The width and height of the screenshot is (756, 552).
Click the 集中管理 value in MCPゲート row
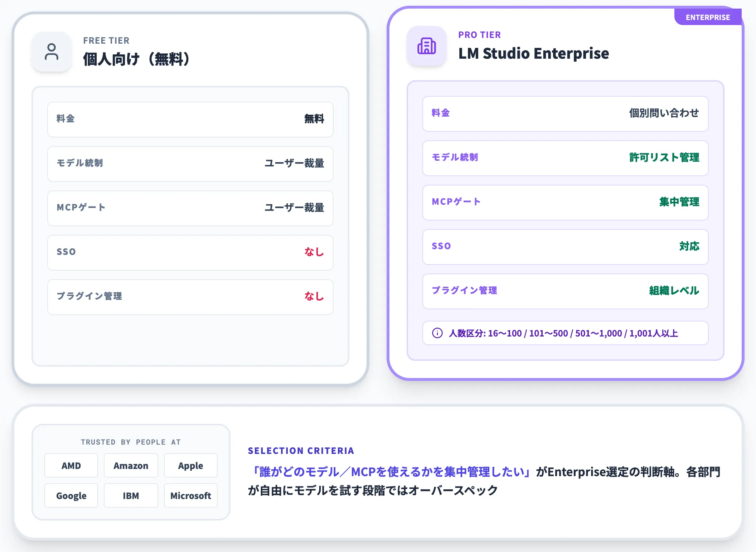pos(679,202)
